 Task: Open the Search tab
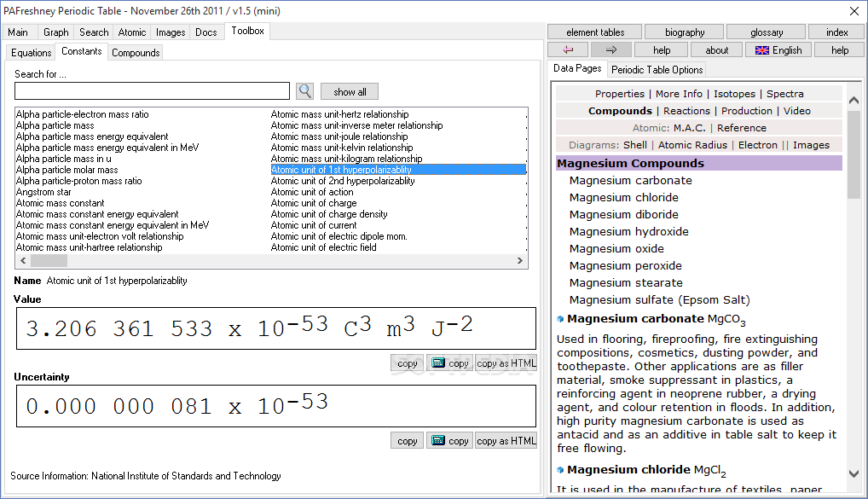[x=94, y=32]
